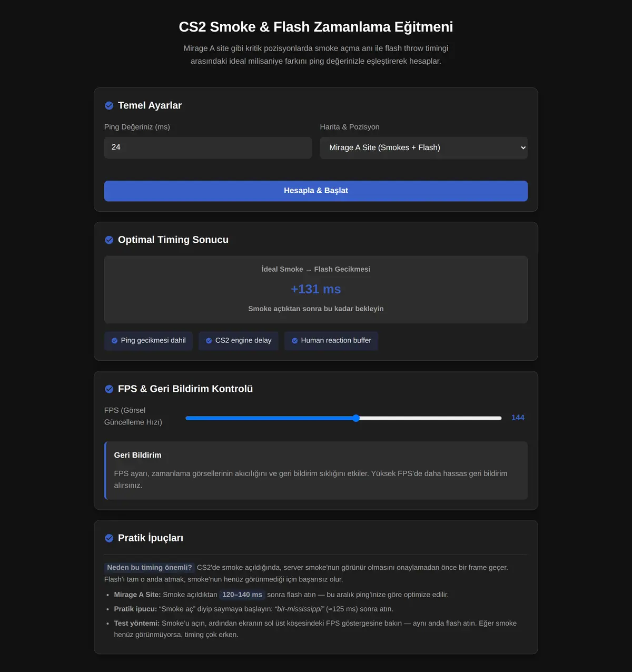632x672 pixels.
Task: Click the FPS slider handle
Action: point(356,418)
